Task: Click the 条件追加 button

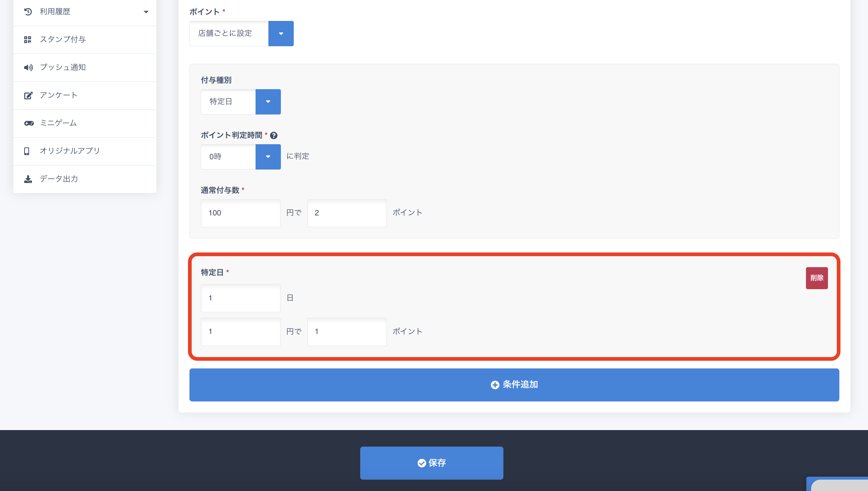Action: [514, 385]
